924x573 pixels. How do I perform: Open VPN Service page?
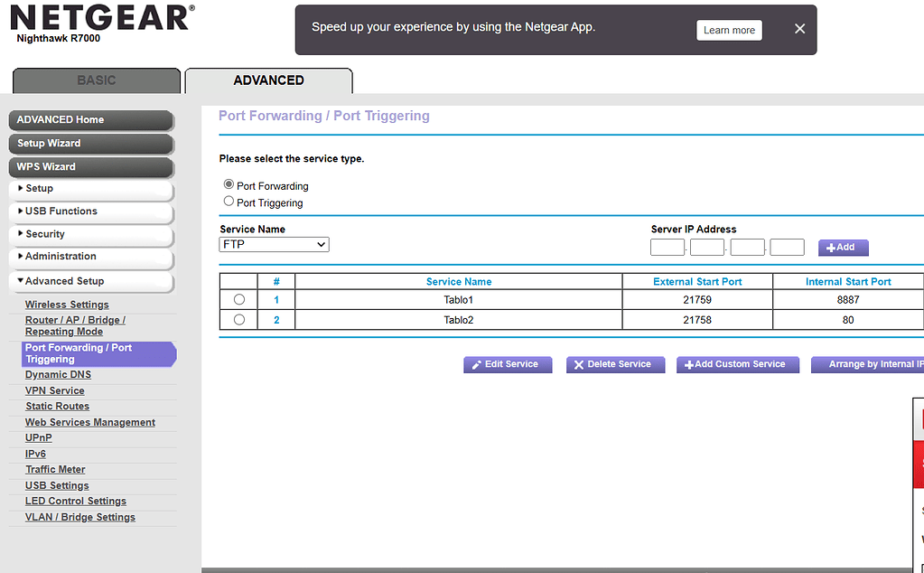(55, 390)
